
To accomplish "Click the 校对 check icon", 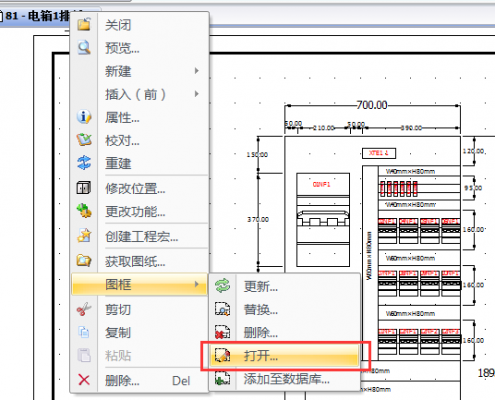I will tap(84, 140).
